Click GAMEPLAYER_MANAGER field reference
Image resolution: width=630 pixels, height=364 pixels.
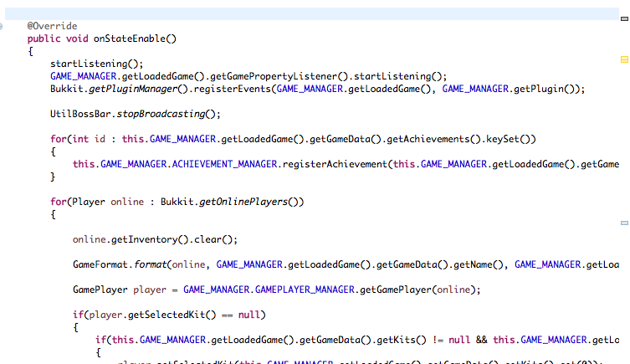pos(305,290)
